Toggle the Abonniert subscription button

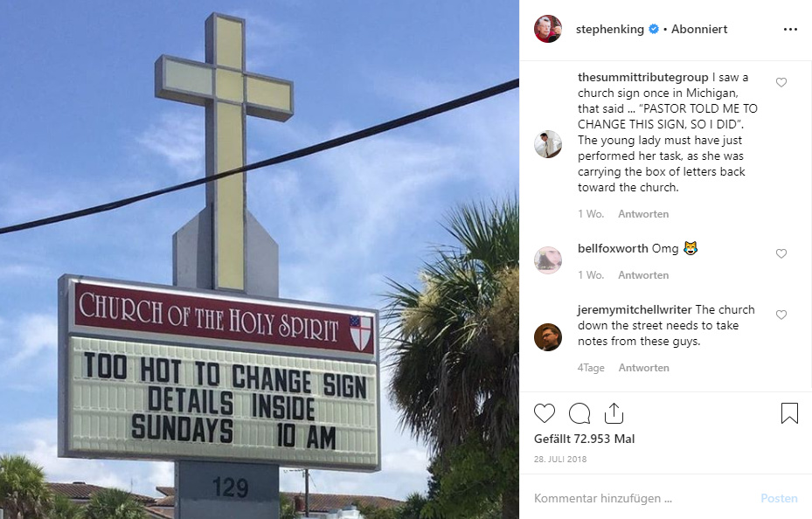699,29
